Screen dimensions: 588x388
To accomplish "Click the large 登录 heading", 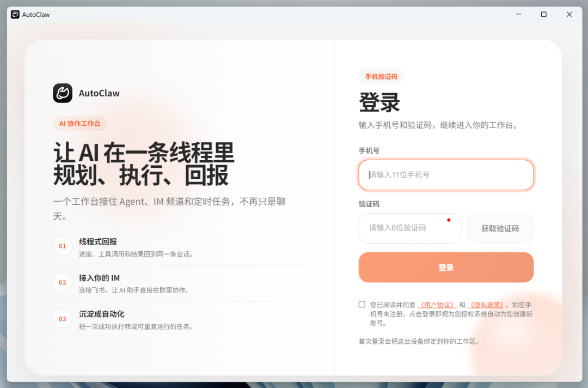I will (x=379, y=102).
